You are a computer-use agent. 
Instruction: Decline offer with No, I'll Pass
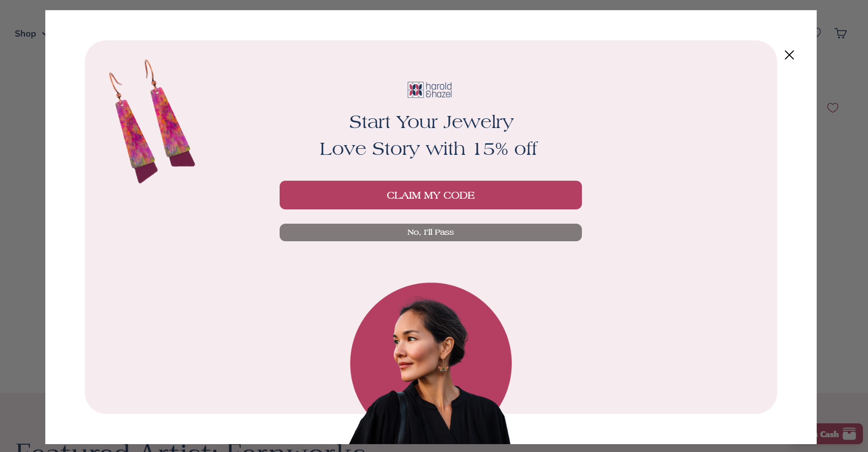pos(430,232)
